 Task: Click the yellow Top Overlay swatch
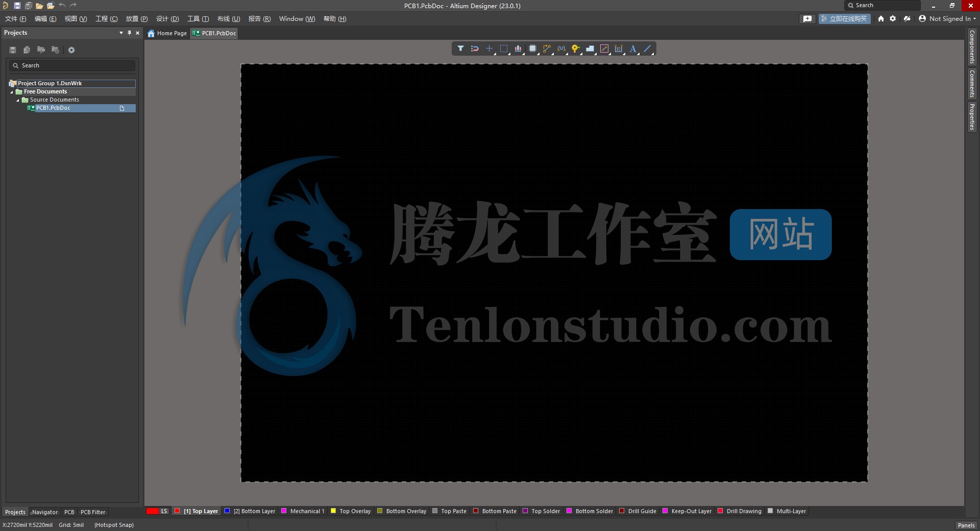coord(333,511)
